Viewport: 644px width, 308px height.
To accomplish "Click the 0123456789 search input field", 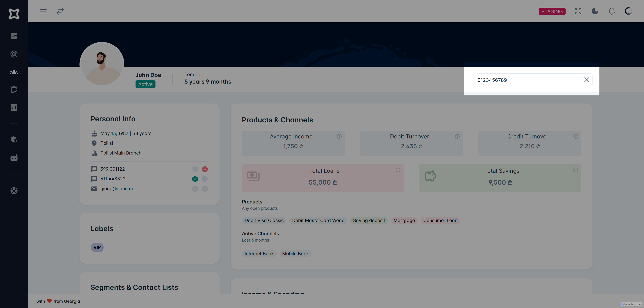I will tap(528, 80).
